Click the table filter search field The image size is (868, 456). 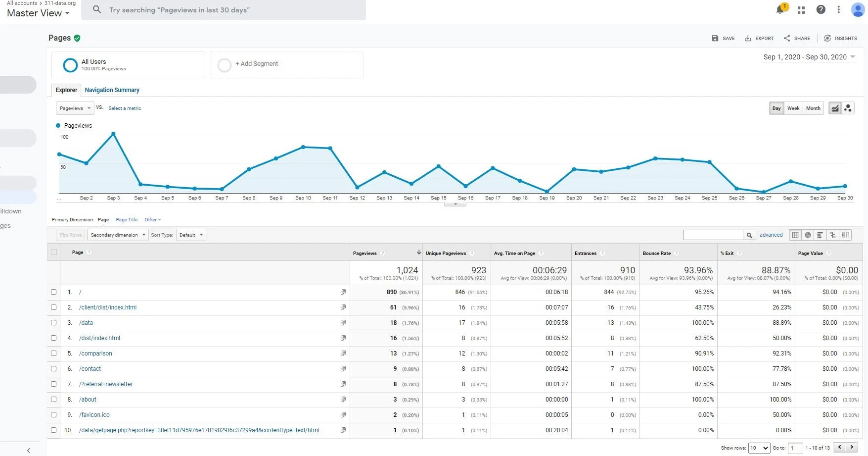coord(713,235)
